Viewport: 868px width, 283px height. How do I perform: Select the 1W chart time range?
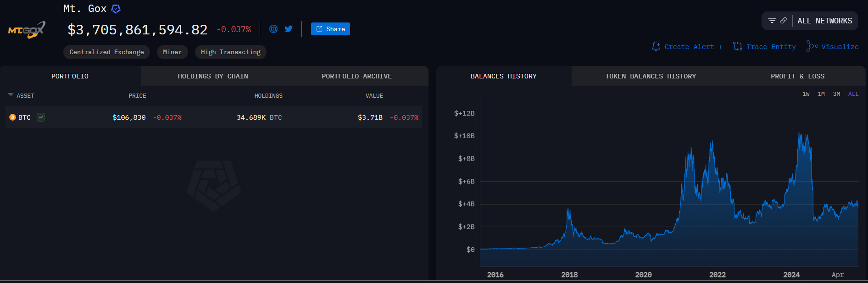click(806, 94)
